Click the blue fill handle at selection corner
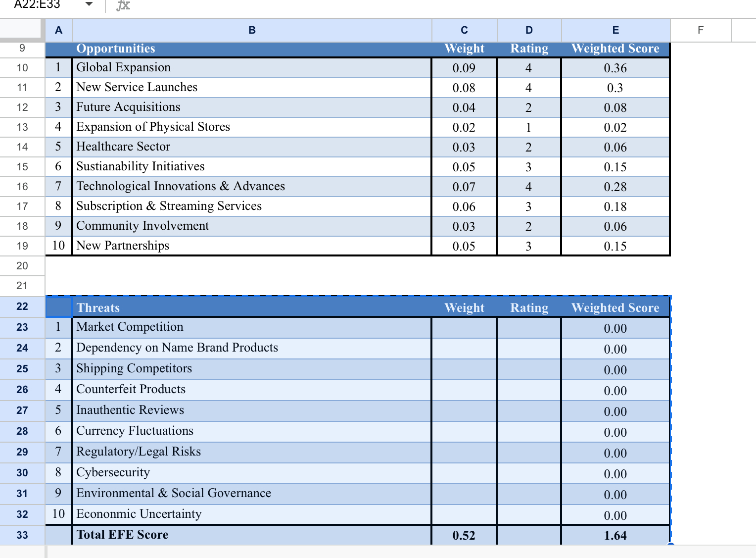This screenshot has width=756, height=558. 671,544
